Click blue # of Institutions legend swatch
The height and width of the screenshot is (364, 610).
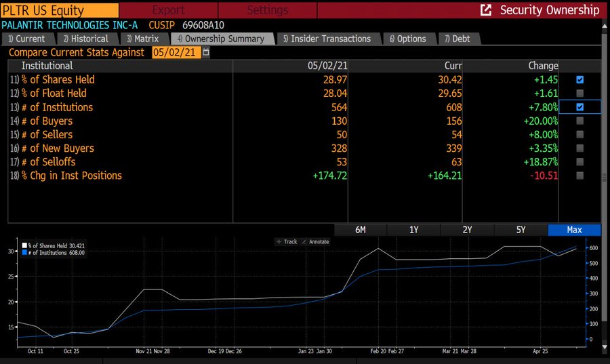click(24, 252)
